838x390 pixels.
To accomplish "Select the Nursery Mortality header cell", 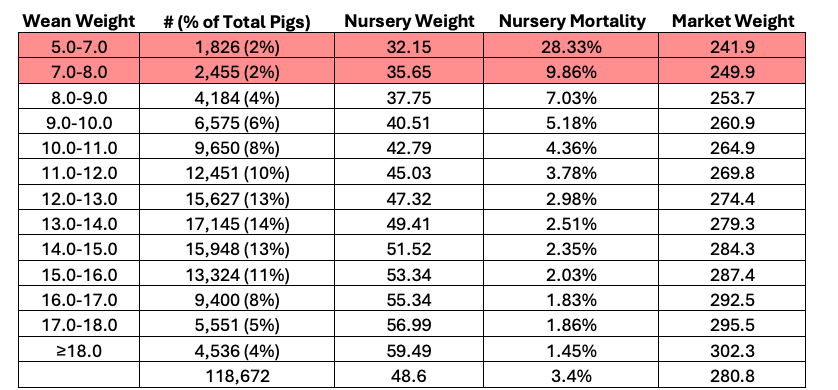I will (571, 21).
